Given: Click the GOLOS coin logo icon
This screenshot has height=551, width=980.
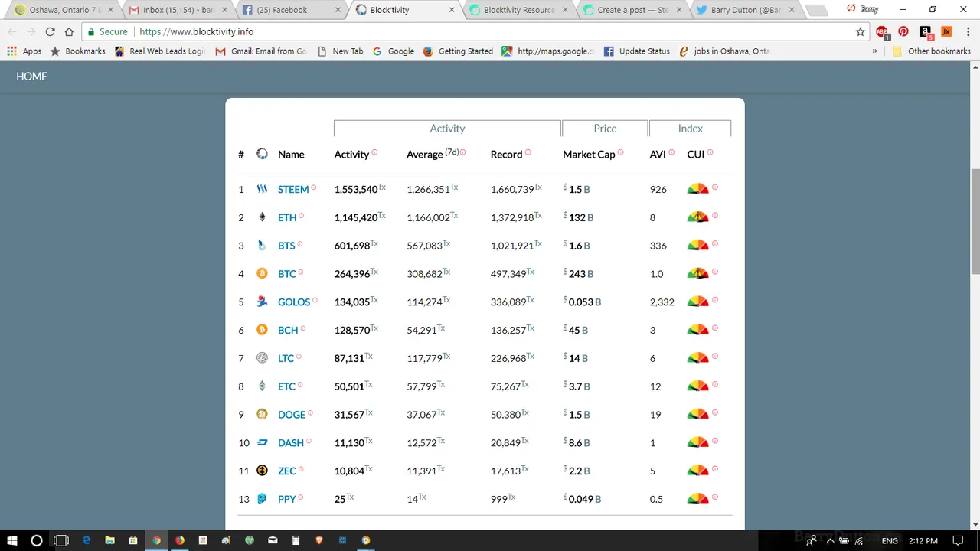Looking at the screenshot, I should coord(262,302).
